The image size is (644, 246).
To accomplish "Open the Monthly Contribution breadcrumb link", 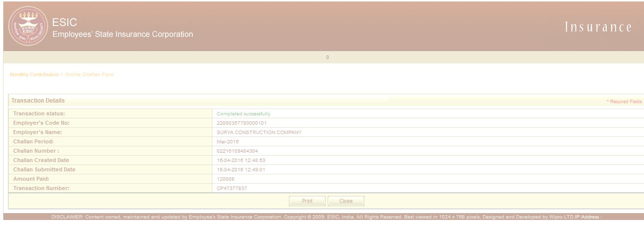I will [x=34, y=75].
